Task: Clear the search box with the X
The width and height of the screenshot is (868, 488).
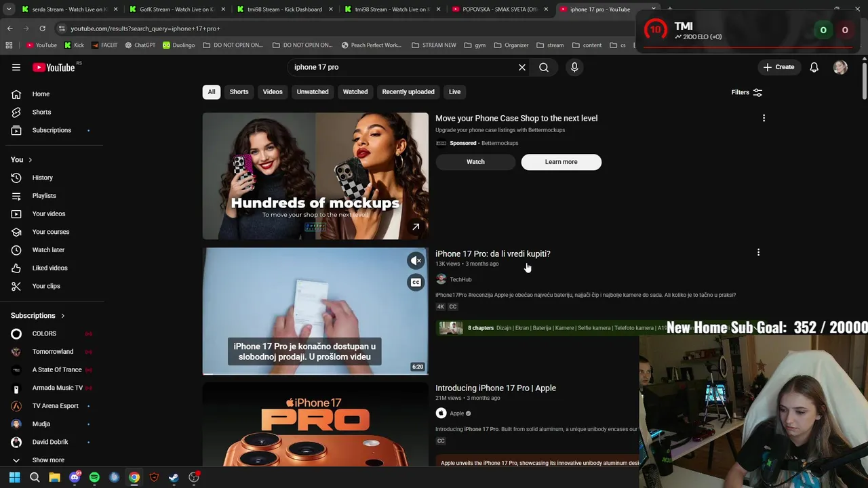Action: point(522,67)
